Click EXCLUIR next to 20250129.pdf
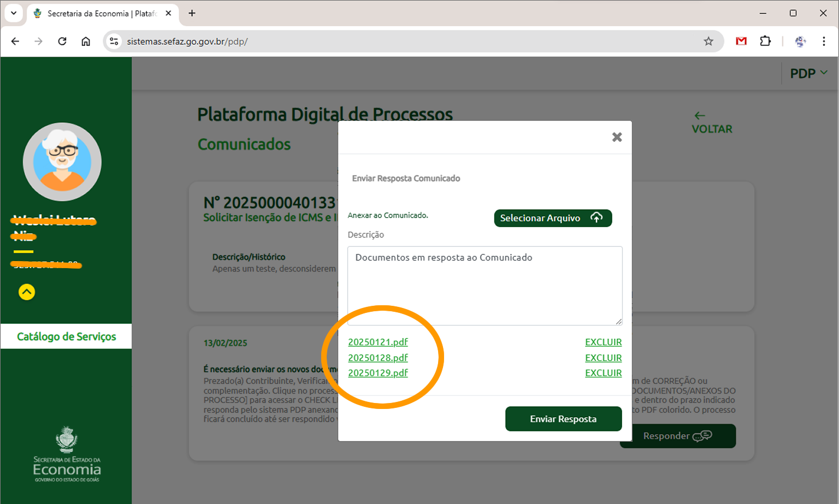This screenshot has height=504, width=839. [603, 372]
